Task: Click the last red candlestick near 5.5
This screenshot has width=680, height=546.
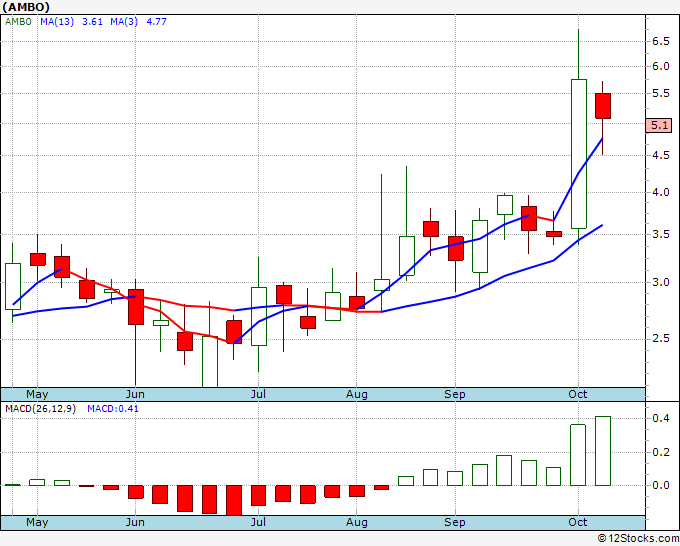Action: 603,106
